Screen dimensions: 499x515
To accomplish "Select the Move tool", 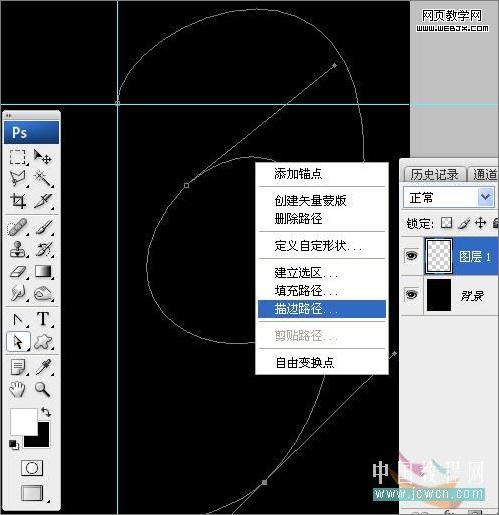I will coord(43,157).
